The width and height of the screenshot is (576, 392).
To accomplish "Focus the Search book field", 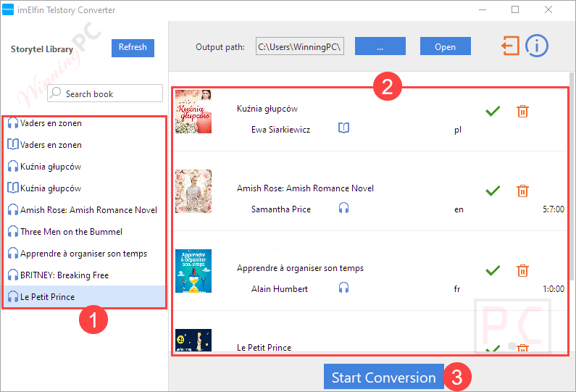I will 105,93.
